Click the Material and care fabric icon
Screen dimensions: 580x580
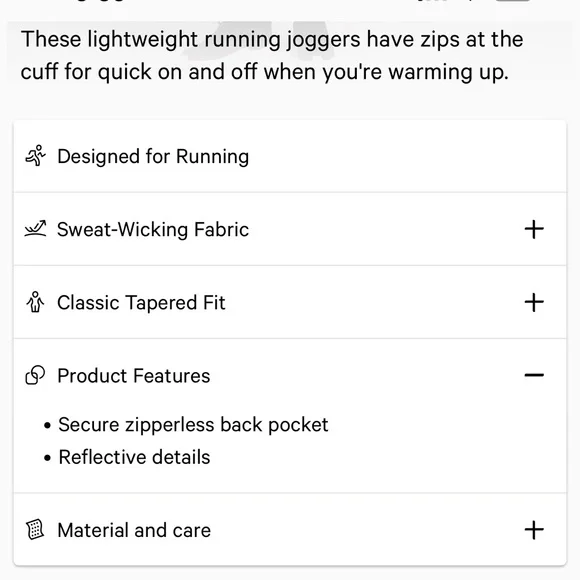[35, 530]
